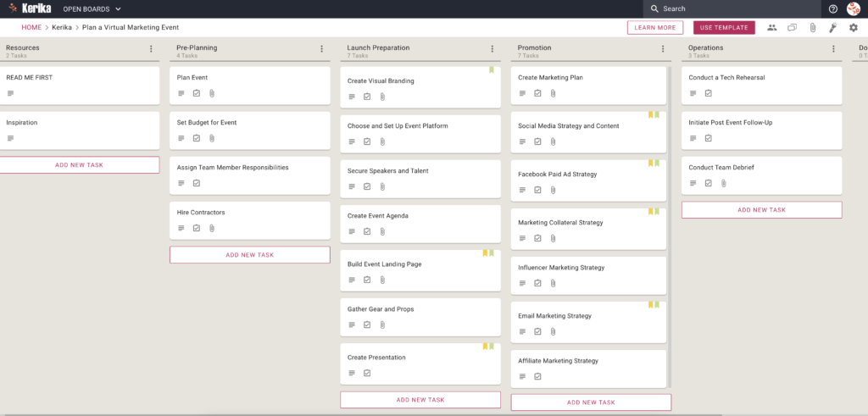The width and height of the screenshot is (868, 416).
Task: Open Resources column options menu
Action: tap(151, 49)
